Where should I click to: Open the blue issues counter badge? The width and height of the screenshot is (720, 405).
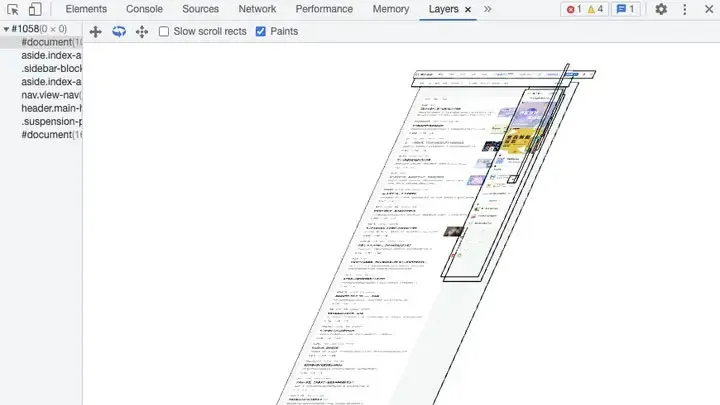[624, 10]
